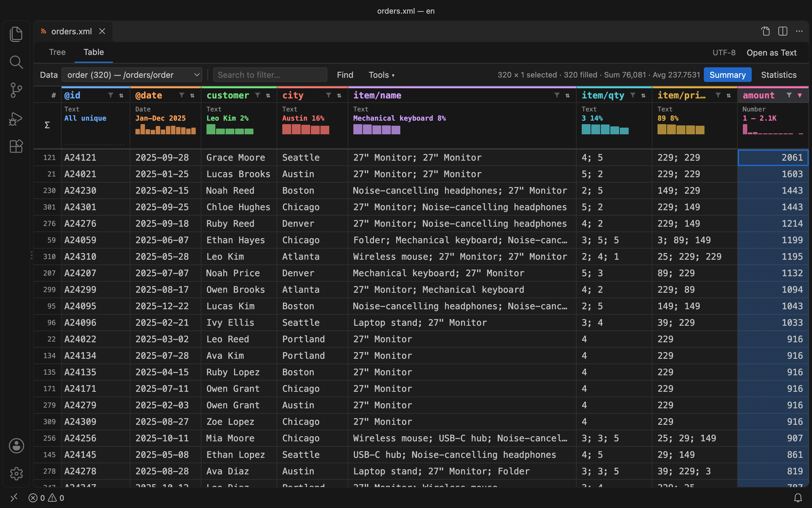Click the filter icon on @id column
The width and height of the screenshot is (812, 508).
click(x=110, y=96)
